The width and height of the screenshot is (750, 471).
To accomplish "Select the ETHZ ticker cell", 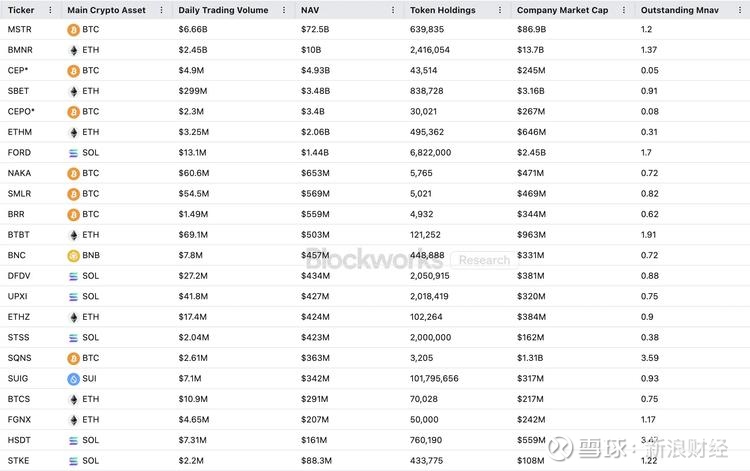I will click(x=20, y=317).
